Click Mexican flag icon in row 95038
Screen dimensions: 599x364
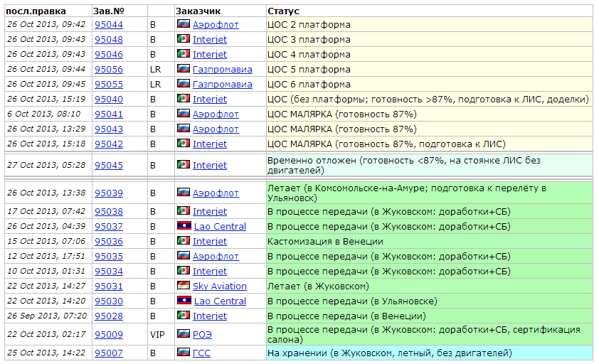184,210
